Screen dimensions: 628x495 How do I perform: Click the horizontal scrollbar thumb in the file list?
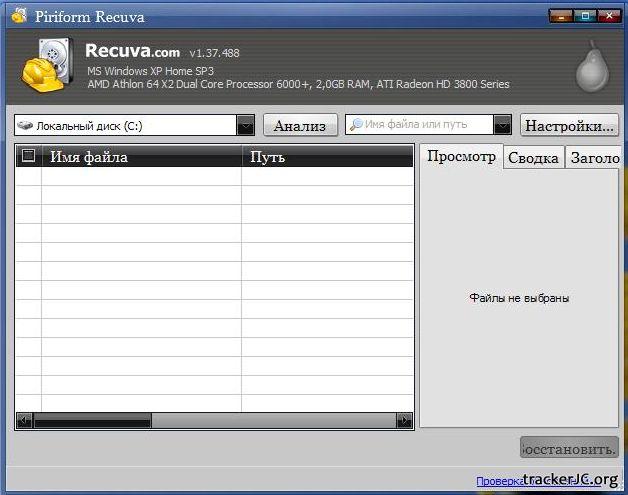point(92,421)
